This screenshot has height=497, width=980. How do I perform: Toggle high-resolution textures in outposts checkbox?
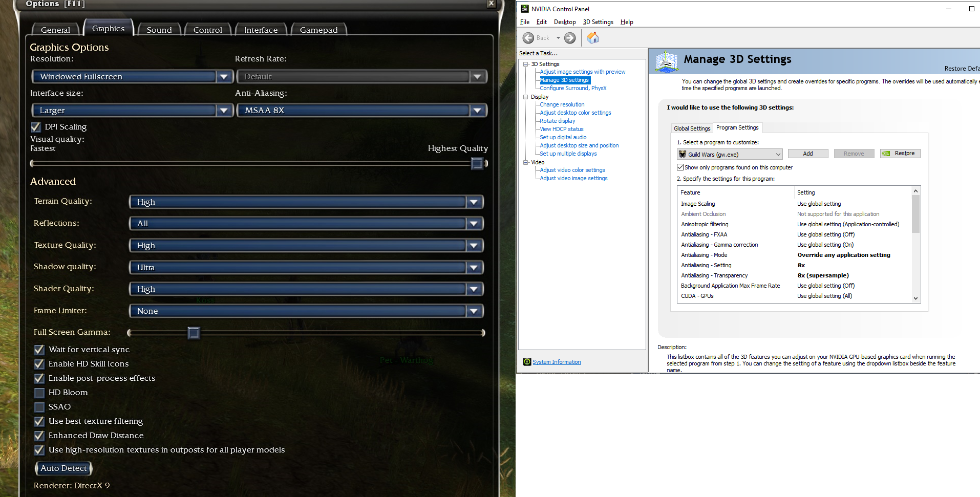coord(39,450)
